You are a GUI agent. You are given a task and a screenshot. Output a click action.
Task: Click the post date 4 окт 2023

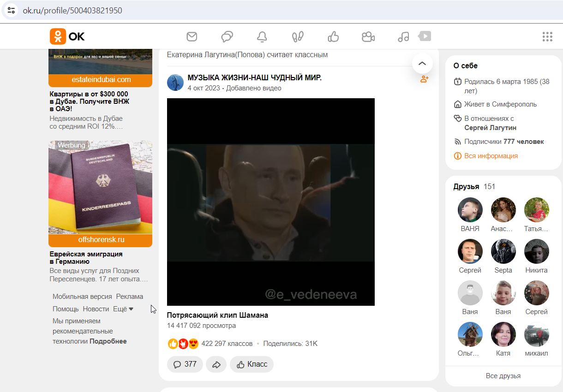204,88
